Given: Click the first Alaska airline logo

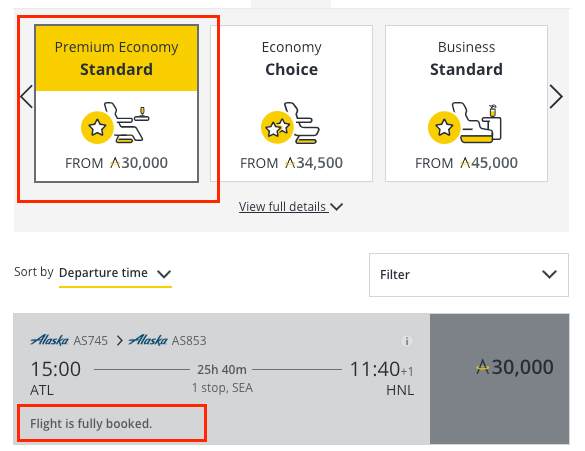Looking at the screenshot, I should pyautogui.click(x=49, y=340).
